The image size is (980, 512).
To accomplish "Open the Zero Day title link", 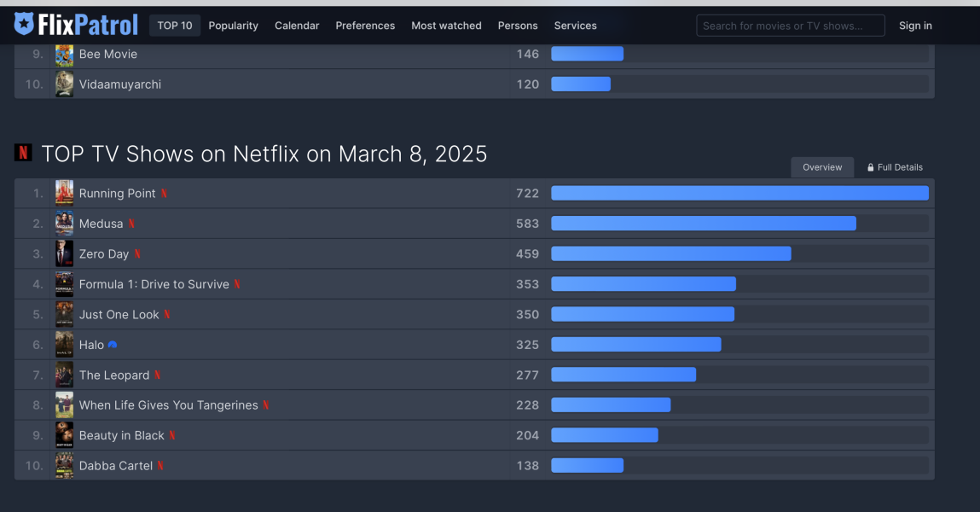I will coord(104,253).
